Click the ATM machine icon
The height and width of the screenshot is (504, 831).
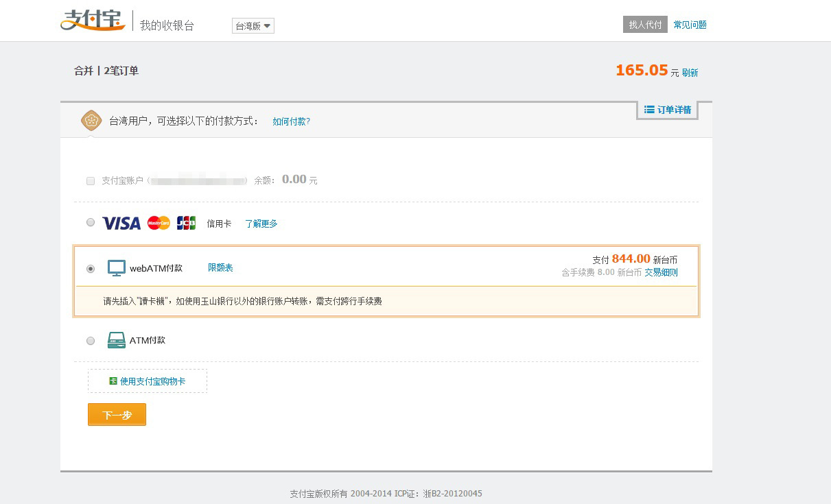pyautogui.click(x=117, y=340)
